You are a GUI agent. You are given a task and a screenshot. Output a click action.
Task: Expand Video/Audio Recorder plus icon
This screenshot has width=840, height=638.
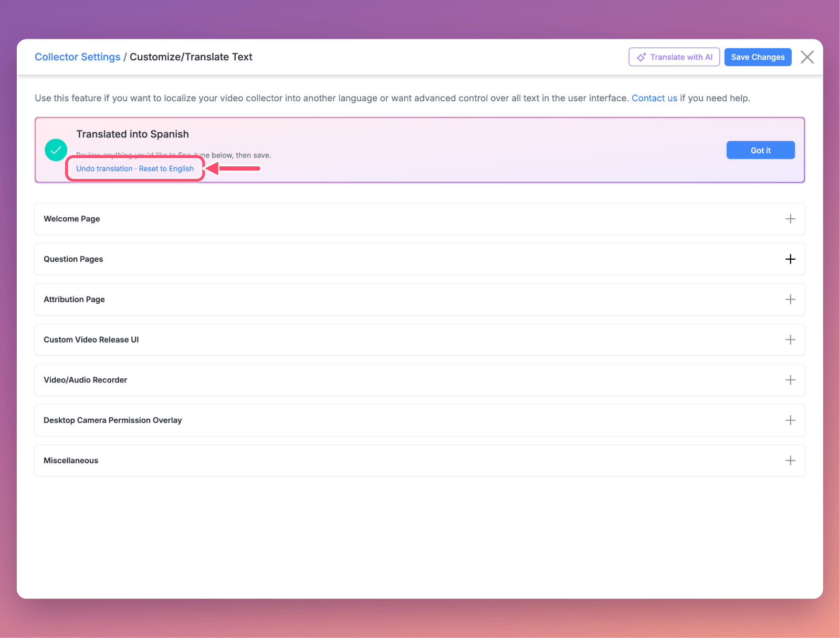[790, 380]
